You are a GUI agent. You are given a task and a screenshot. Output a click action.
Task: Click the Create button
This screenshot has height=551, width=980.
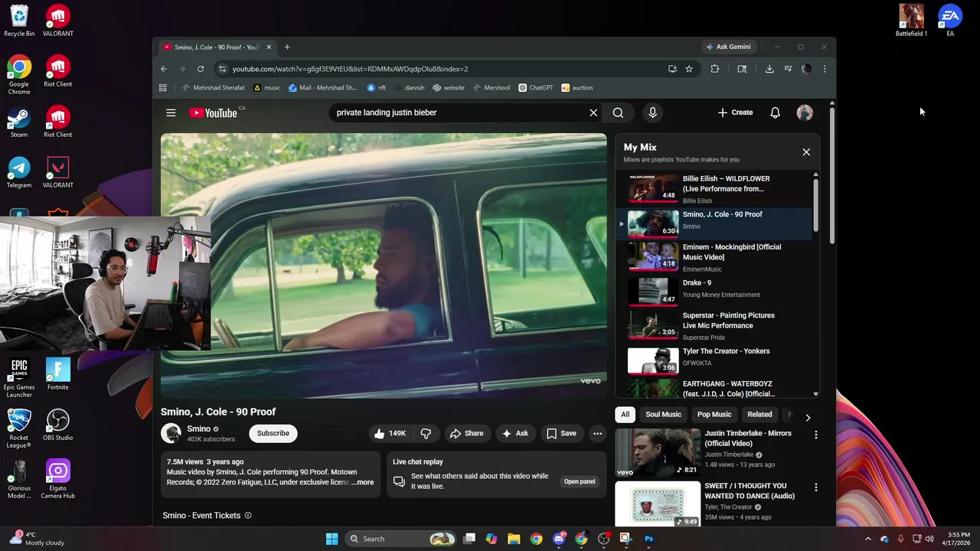click(735, 112)
